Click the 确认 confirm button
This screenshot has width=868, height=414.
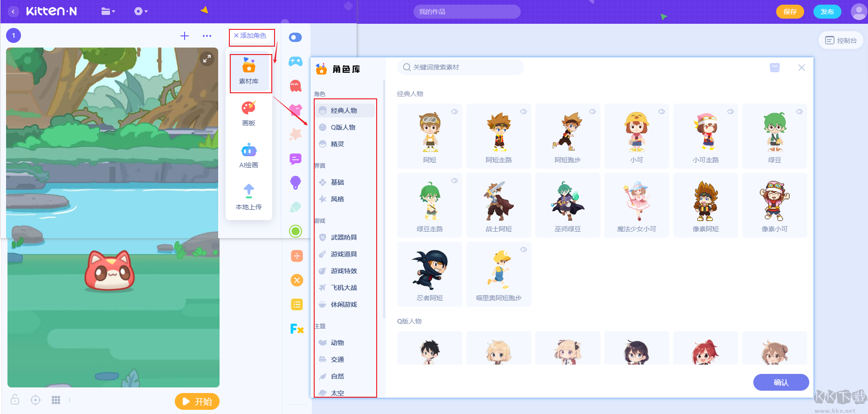pos(781,382)
